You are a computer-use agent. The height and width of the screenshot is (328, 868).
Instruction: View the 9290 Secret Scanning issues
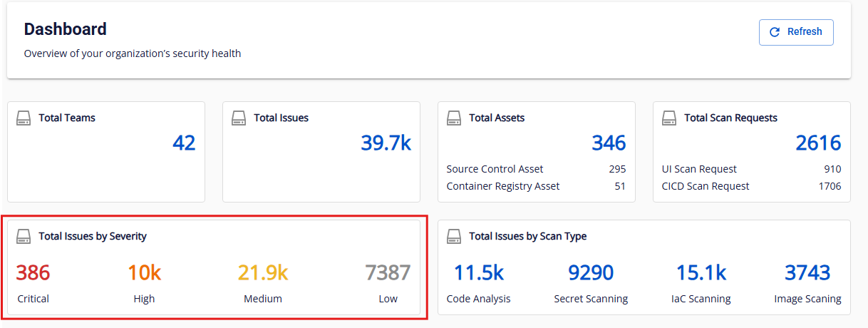coord(591,273)
